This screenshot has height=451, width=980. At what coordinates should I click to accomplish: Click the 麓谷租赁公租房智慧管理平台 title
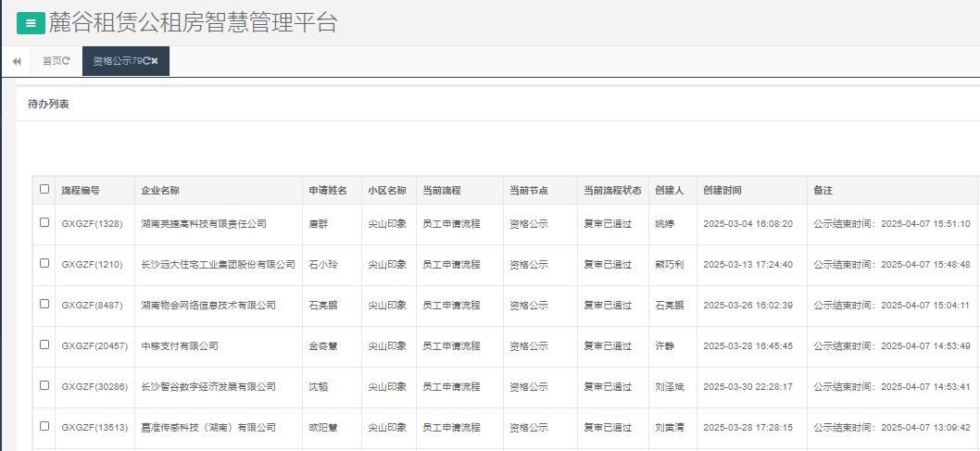point(193,23)
